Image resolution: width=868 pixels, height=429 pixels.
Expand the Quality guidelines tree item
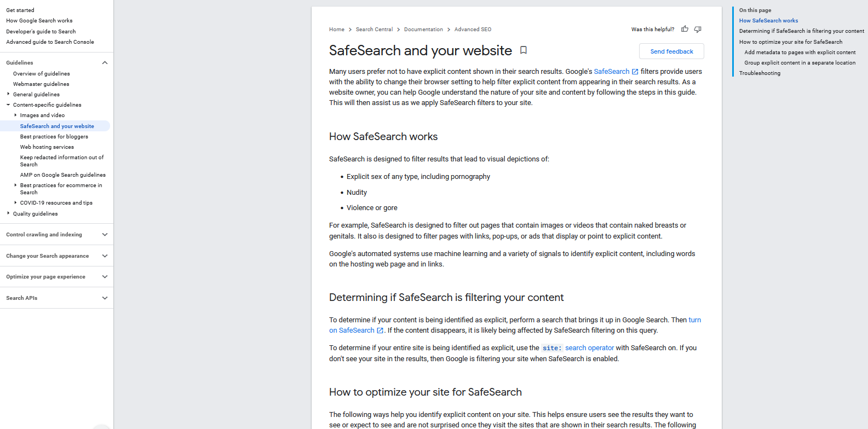pos(8,213)
